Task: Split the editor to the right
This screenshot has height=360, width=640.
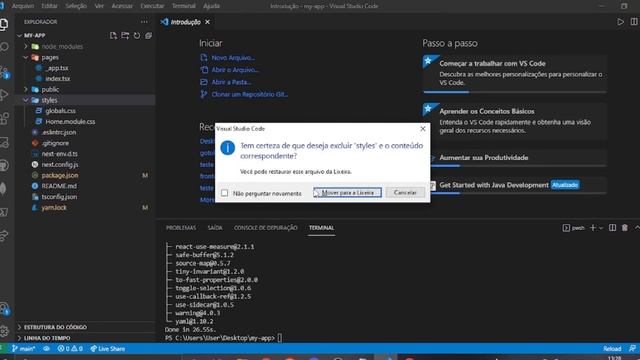Action: (x=634, y=22)
